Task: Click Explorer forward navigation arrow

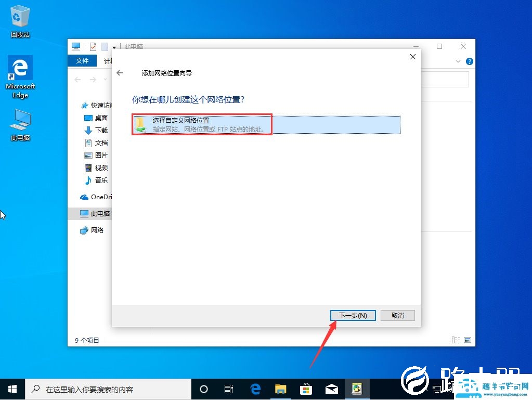Action: [x=93, y=80]
